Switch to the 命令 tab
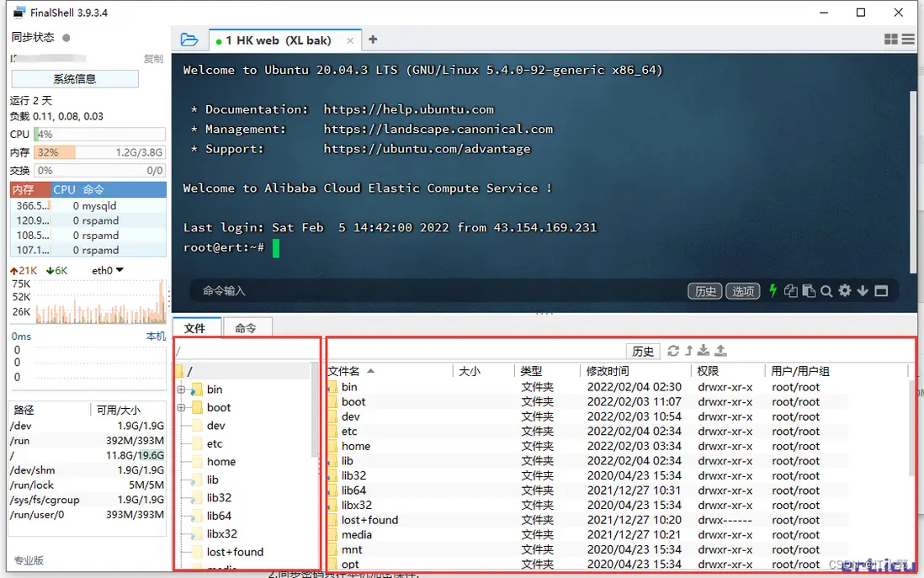 click(246, 328)
